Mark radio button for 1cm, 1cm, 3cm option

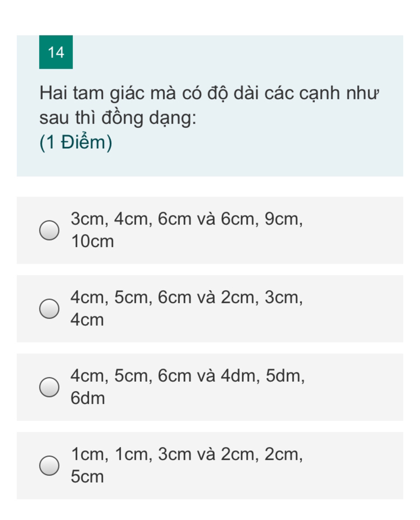pos(49,465)
